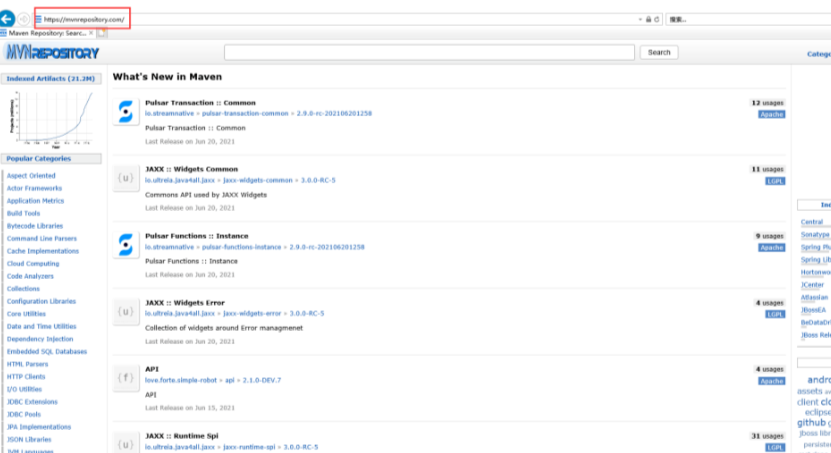831x453 pixels.
Task: Open the JAXX :: Runtime Spi title link
Action: click(x=182, y=436)
